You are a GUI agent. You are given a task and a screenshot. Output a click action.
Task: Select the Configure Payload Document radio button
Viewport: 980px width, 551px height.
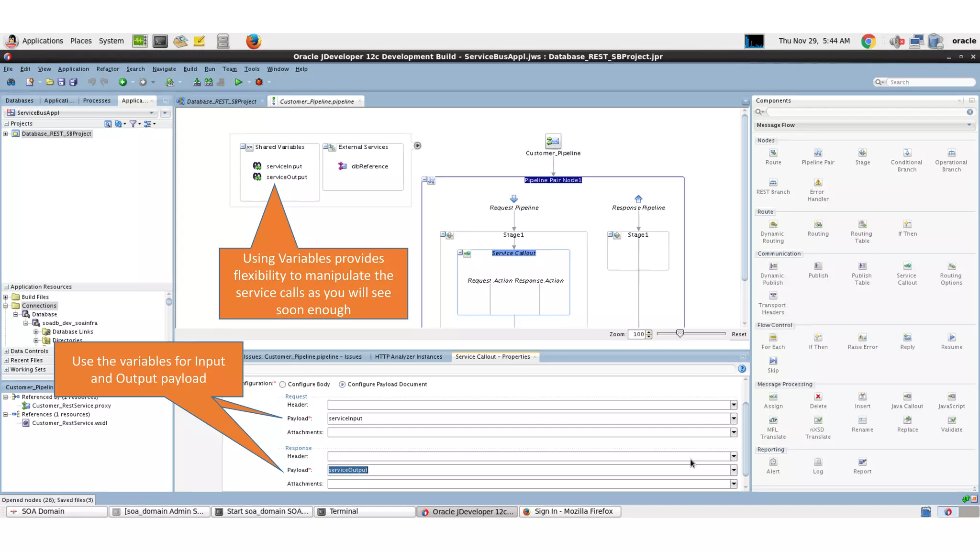[342, 385]
